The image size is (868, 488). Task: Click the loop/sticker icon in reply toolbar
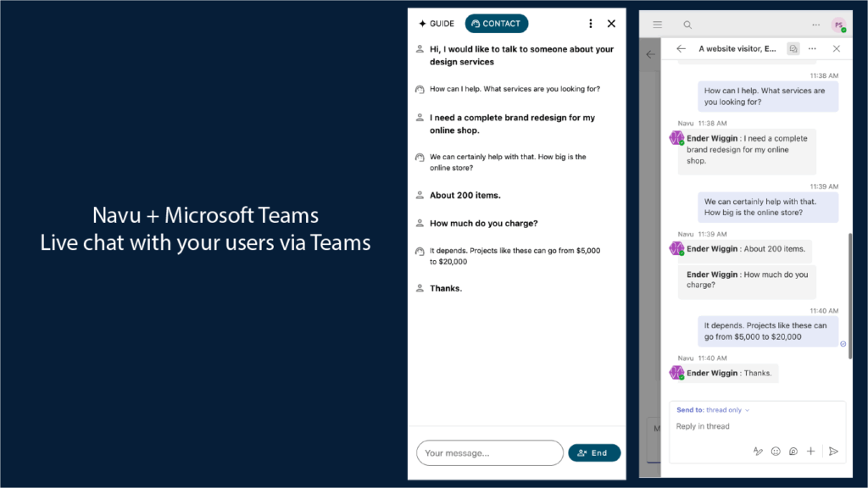pyautogui.click(x=793, y=452)
